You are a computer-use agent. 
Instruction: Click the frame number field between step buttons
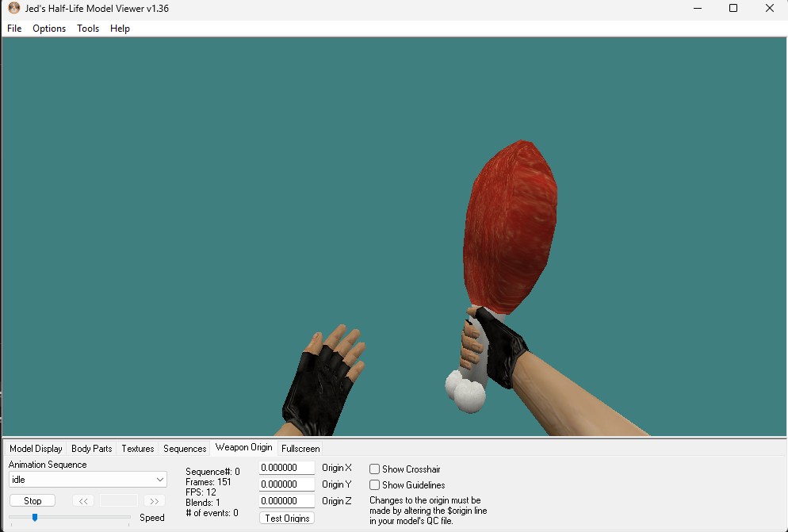point(119,501)
